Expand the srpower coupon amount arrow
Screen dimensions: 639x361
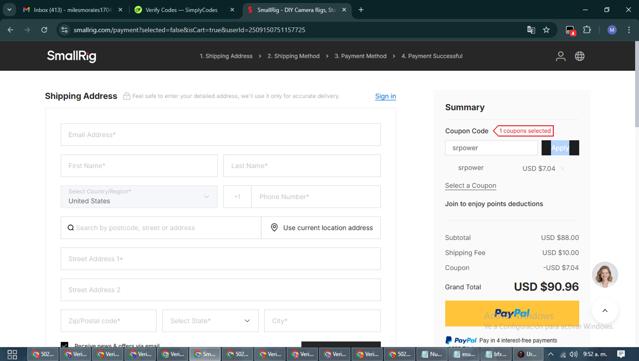coord(562,168)
